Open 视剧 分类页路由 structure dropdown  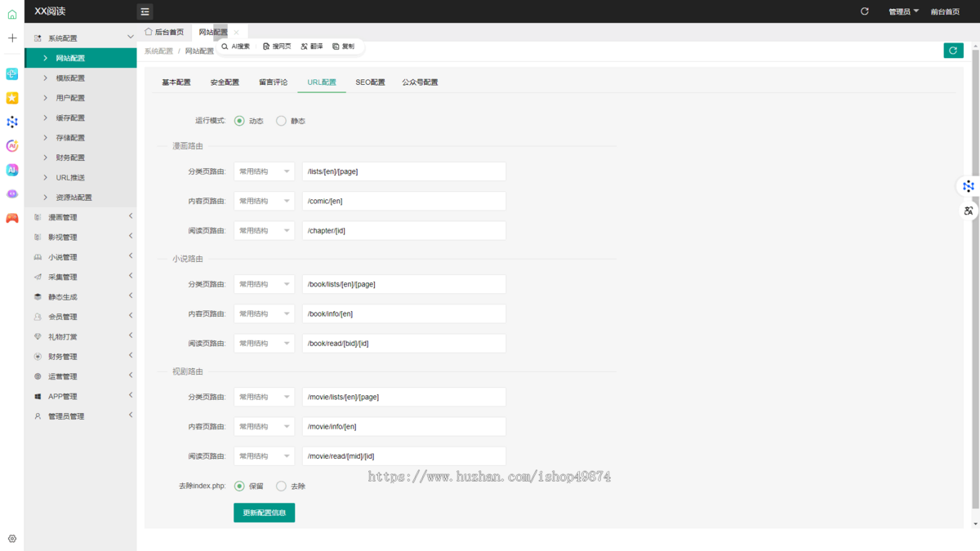(264, 398)
